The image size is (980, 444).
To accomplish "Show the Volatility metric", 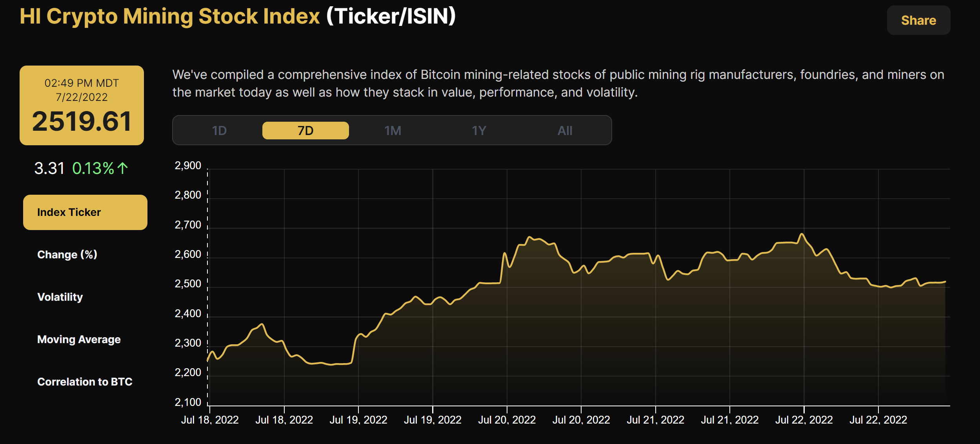I will 60,297.
